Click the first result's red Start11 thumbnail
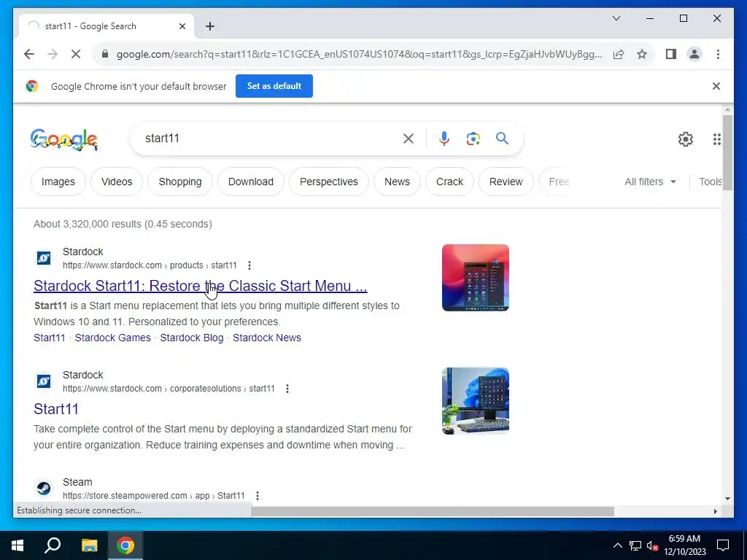Screen dimensions: 747x560 [x=476, y=278]
